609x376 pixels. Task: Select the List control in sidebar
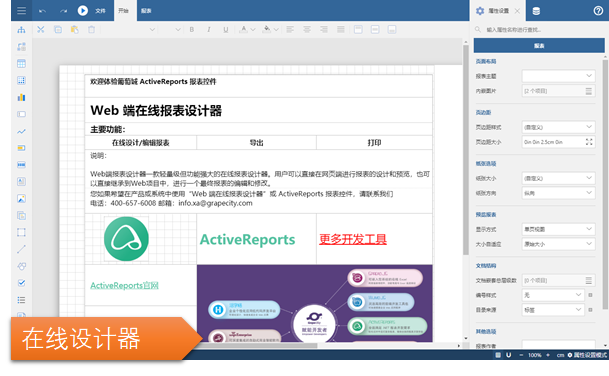[x=21, y=300]
